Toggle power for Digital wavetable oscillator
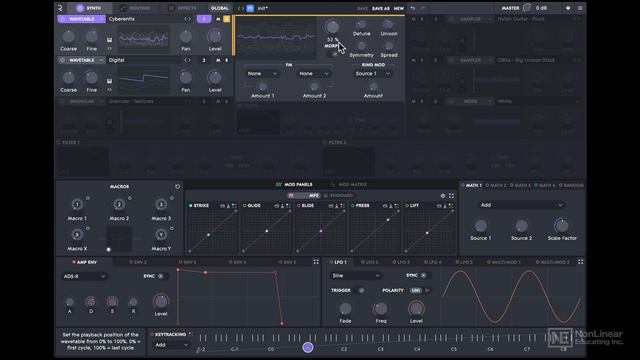 click(x=62, y=60)
